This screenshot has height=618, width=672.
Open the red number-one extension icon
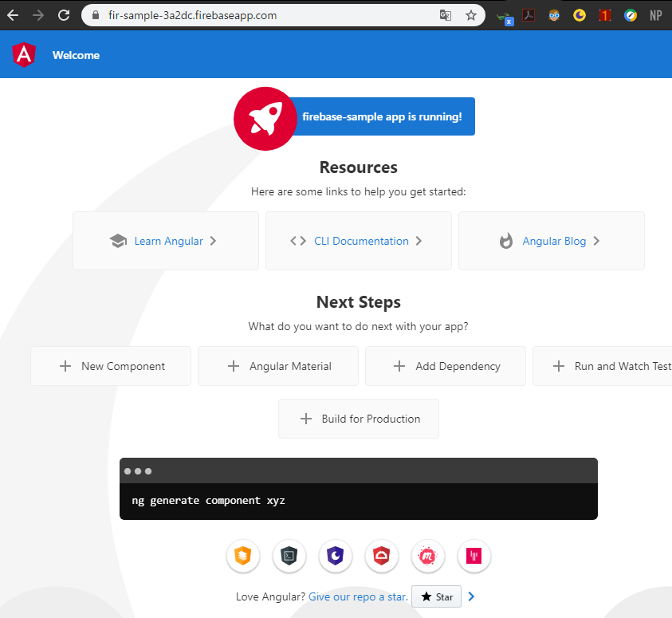point(605,15)
